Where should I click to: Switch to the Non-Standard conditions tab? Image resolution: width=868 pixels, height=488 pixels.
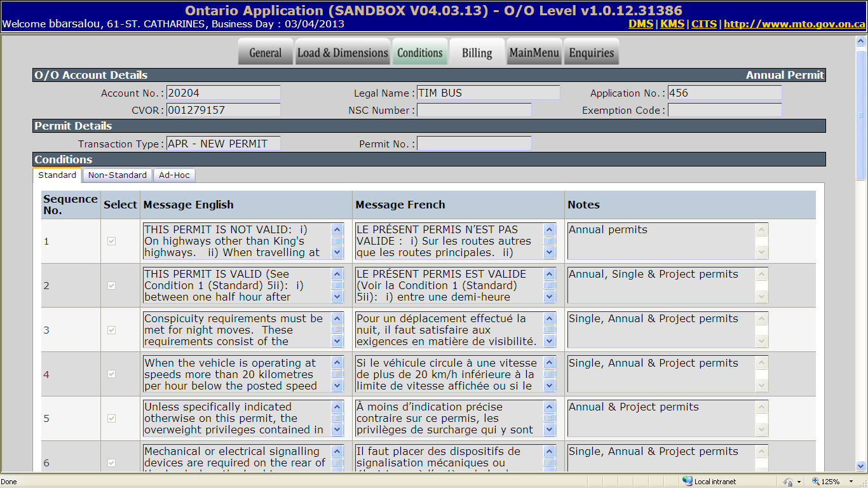click(118, 175)
